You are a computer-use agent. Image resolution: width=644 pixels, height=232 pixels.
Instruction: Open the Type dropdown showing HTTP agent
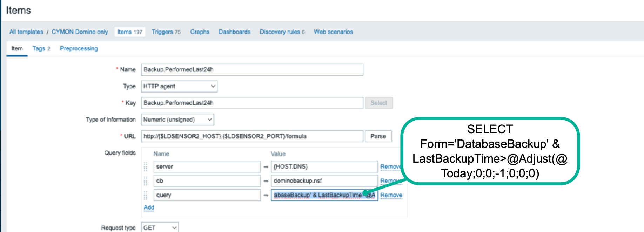(x=179, y=86)
